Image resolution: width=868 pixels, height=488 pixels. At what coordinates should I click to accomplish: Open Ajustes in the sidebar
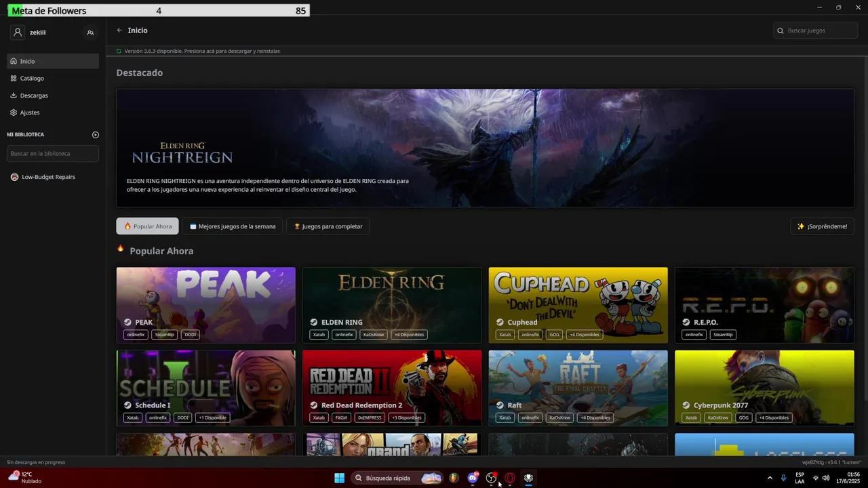click(53, 113)
